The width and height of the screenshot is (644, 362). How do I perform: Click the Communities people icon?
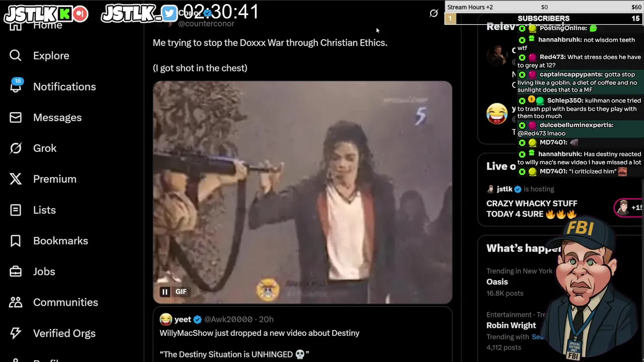coord(16,302)
